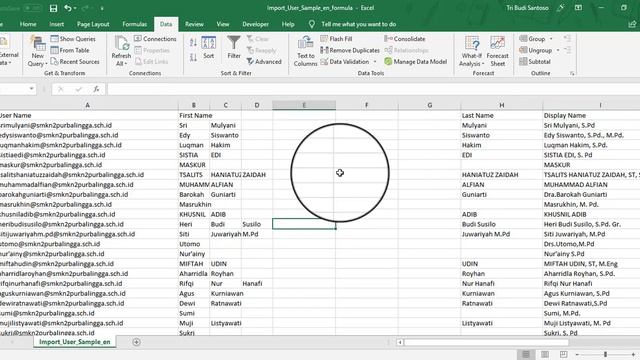Viewport: 640px width, 360px height.
Task: Open the Sort dialog
Action: 209,48
